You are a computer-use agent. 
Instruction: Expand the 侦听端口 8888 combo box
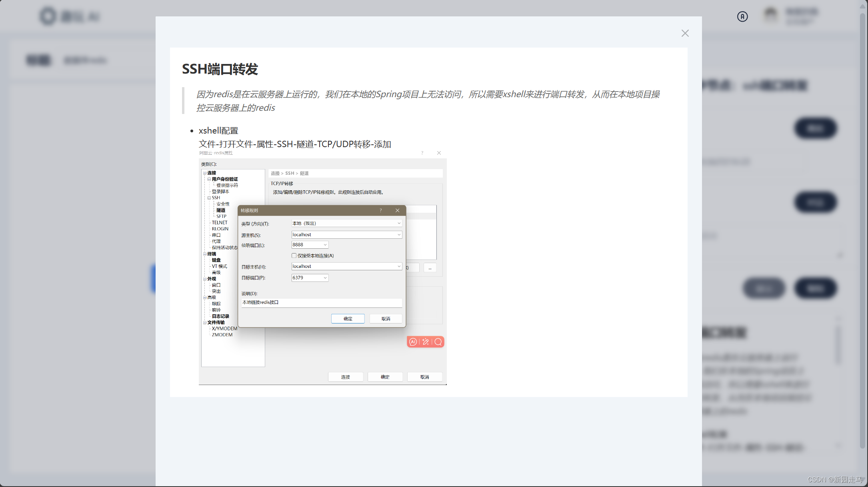point(325,245)
